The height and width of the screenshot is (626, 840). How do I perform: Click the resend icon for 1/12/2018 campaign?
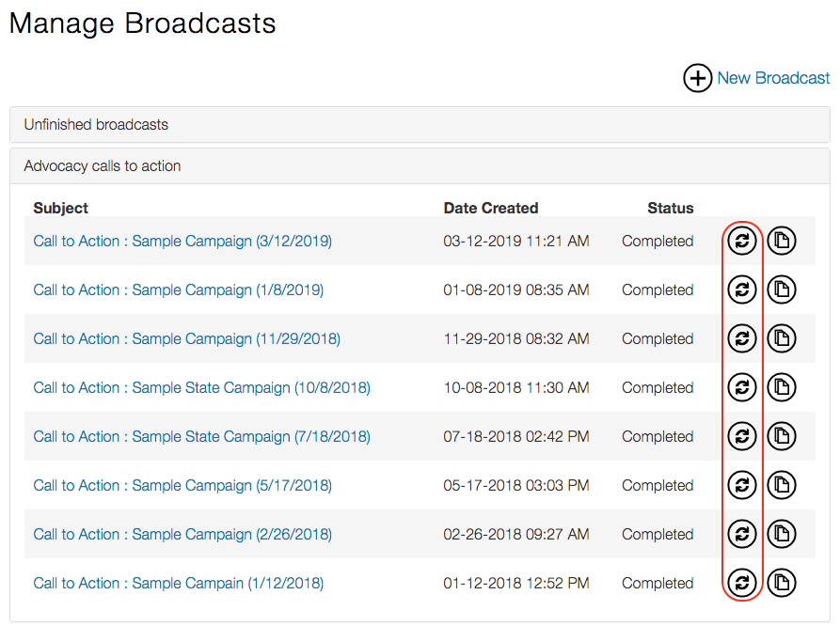tap(742, 584)
